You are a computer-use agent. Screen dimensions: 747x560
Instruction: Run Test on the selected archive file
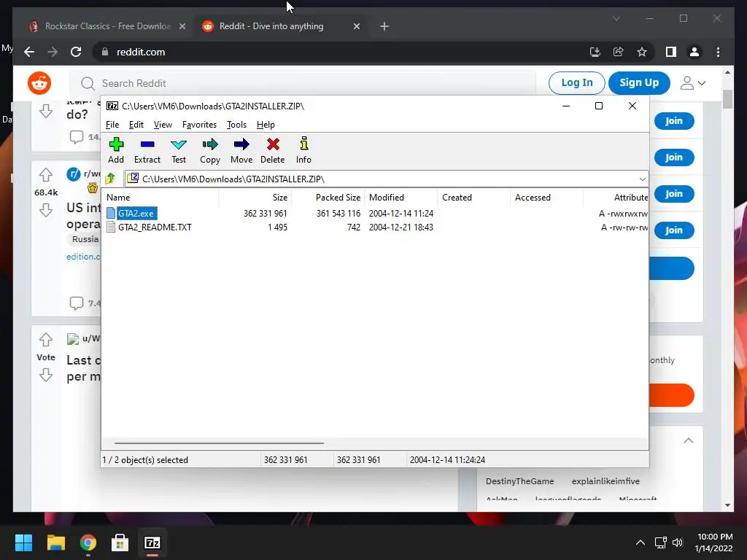(x=179, y=150)
